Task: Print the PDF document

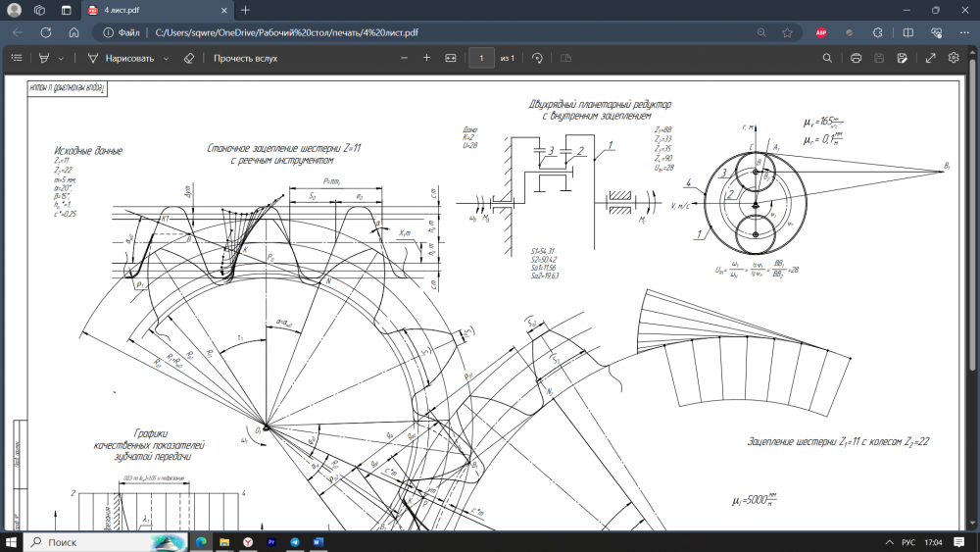Action: pyautogui.click(x=856, y=58)
